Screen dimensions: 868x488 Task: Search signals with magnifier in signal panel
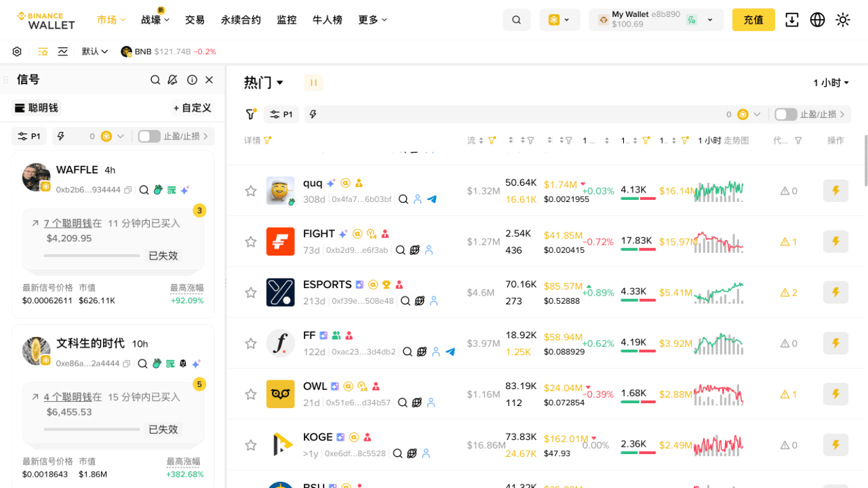pyautogui.click(x=155, y=80)
